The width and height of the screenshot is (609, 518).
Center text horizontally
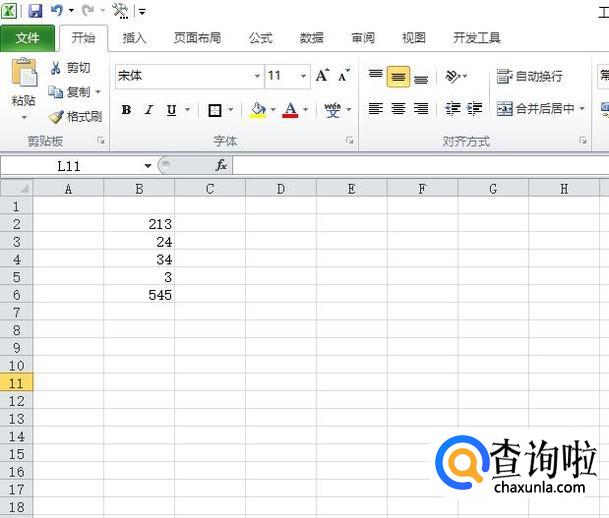[x=398, y=109]
